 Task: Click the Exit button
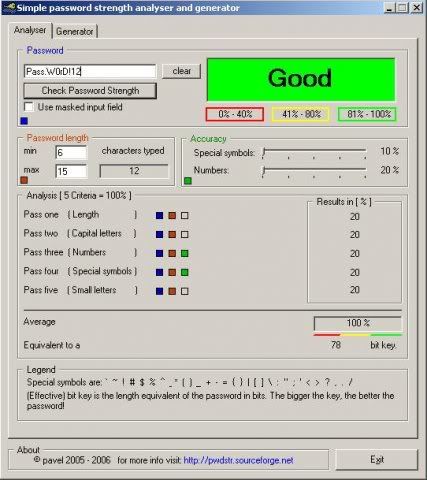[377, 460]
